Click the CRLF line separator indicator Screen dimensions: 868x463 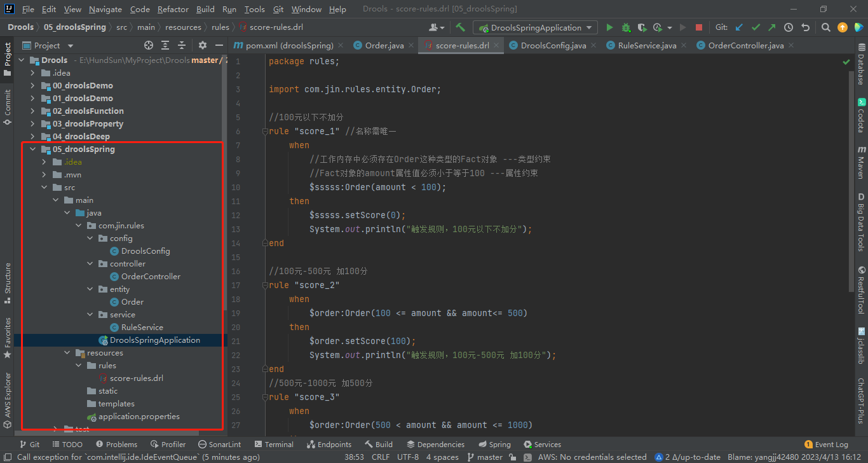(381, 457)
